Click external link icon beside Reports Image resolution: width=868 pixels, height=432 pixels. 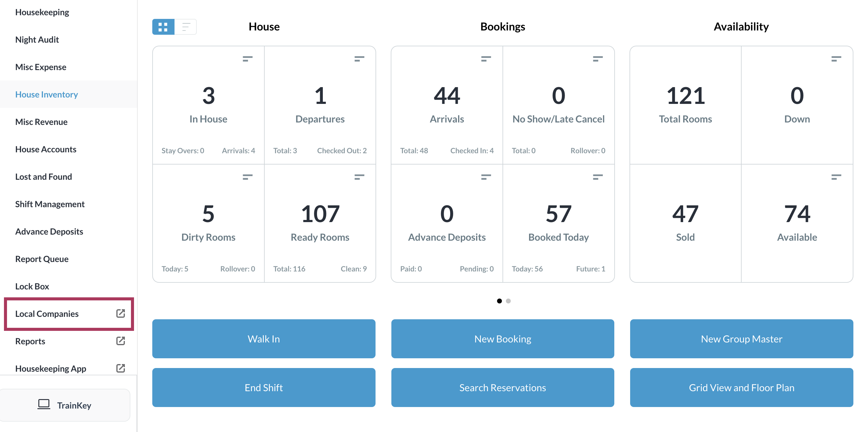(120, 341)
